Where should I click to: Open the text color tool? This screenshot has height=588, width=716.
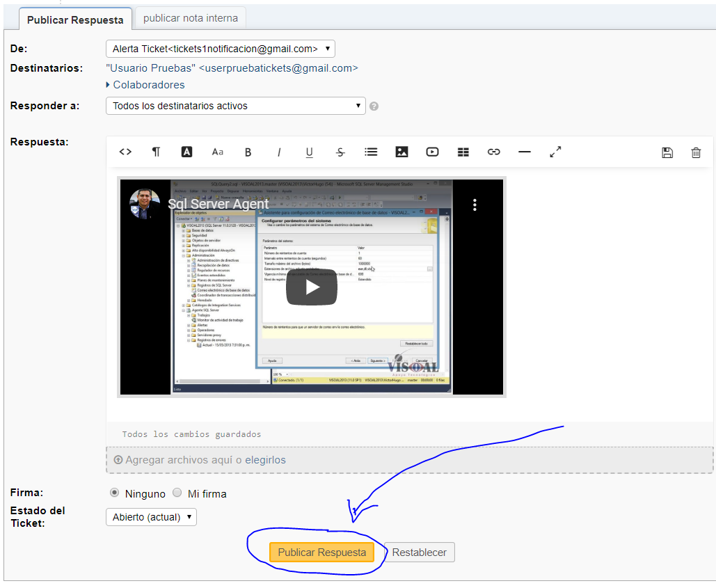tap(186, 152)
